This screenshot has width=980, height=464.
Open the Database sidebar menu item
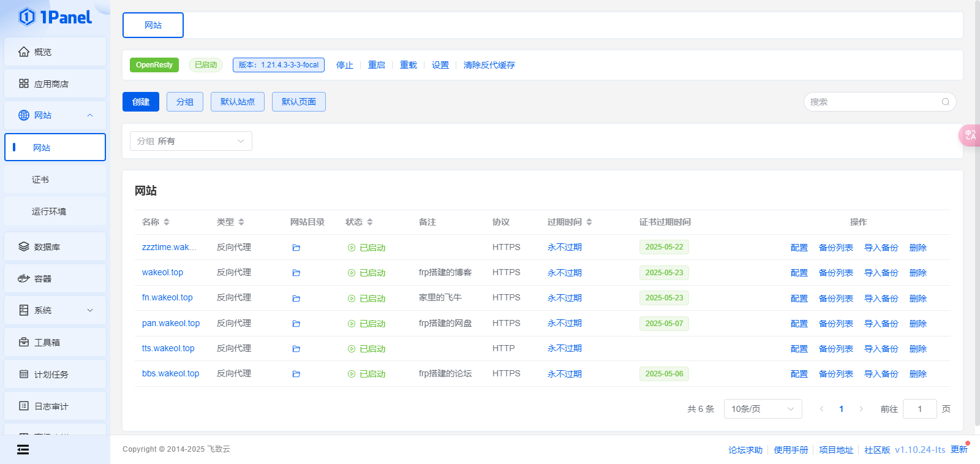click(x=55, y=247)
